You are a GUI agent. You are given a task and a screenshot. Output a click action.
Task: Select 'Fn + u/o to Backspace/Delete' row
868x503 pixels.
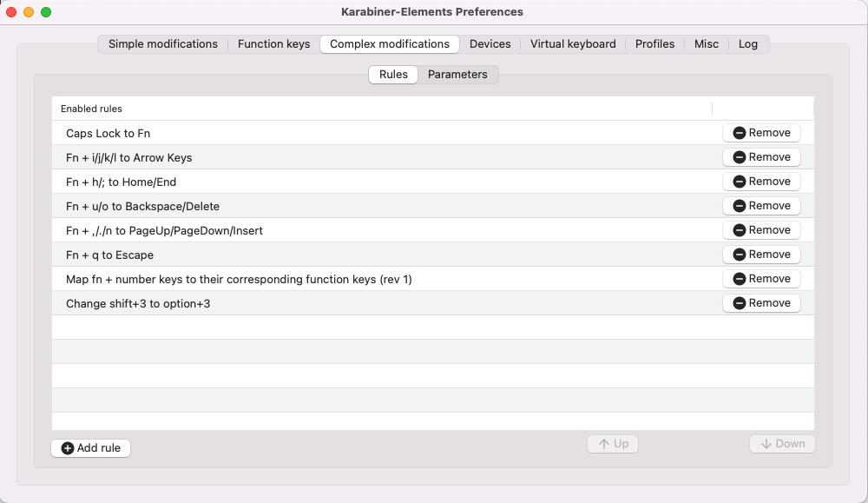point(433,206)
